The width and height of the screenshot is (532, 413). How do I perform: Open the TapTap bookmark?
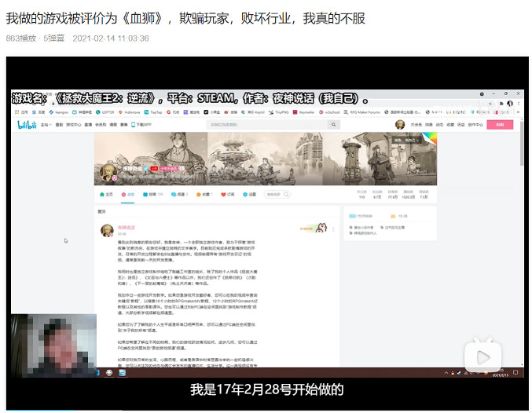coord(153,112)
